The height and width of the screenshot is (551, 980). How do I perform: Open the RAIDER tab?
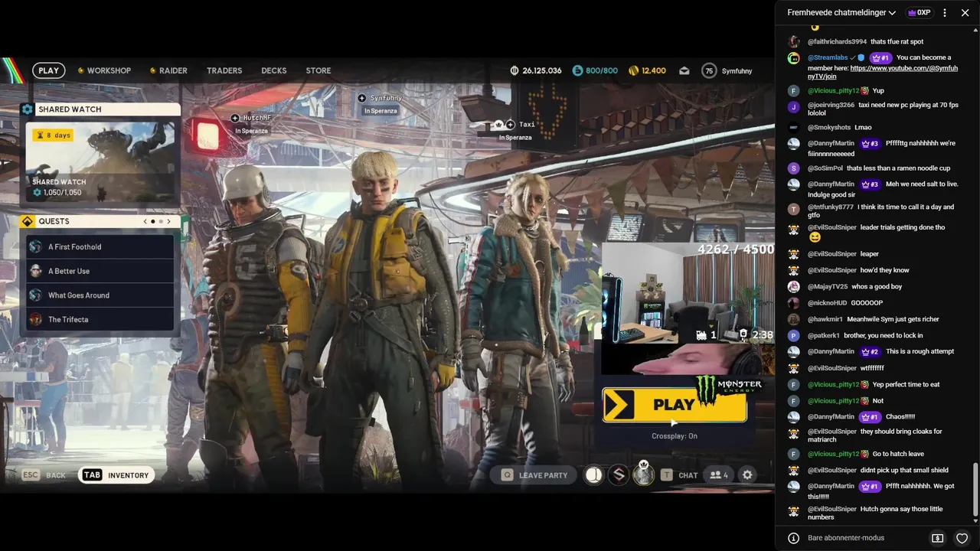[168, 70]
